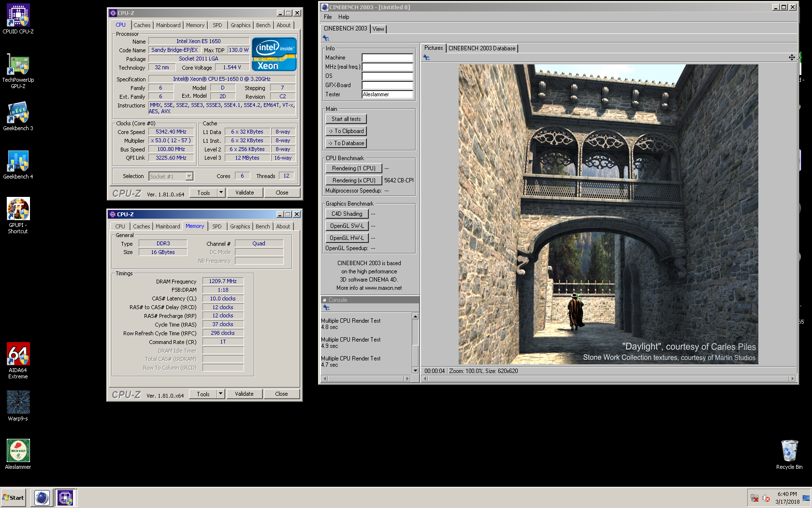The image size is (812, 508).
Task: Click the rendered Daylight image
Action: (x=608, y=214)
